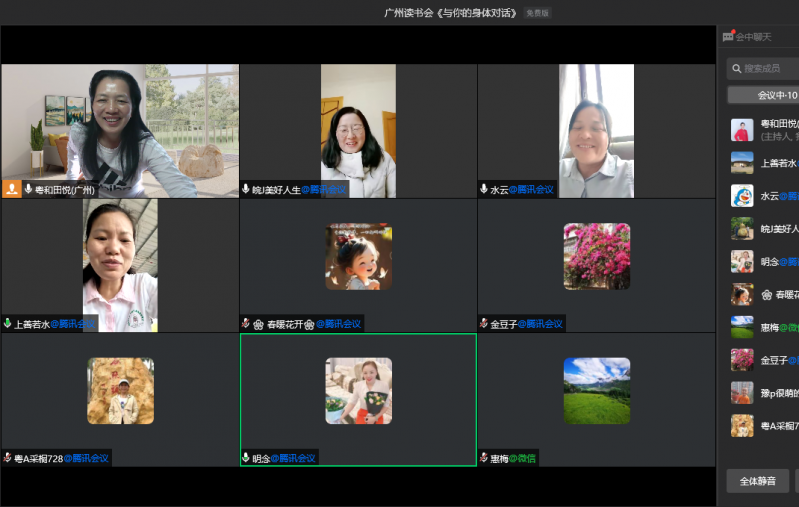Click the muted mic icon for 金豆子 tile
The image size is (799, 507).
click(x=484, y=324)
